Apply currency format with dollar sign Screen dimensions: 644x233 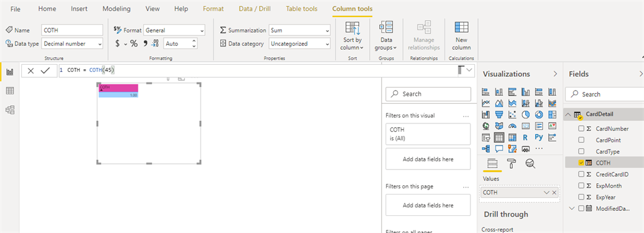pos(118,43)
